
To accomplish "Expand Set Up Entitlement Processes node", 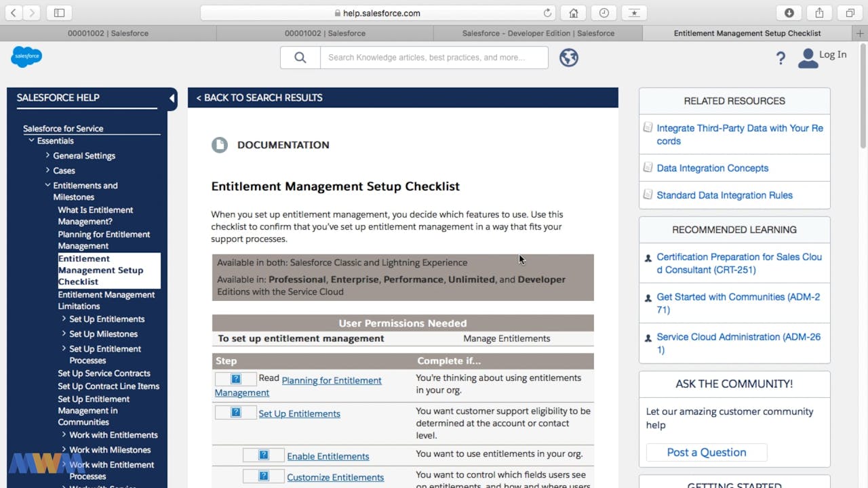I will 64,348.
